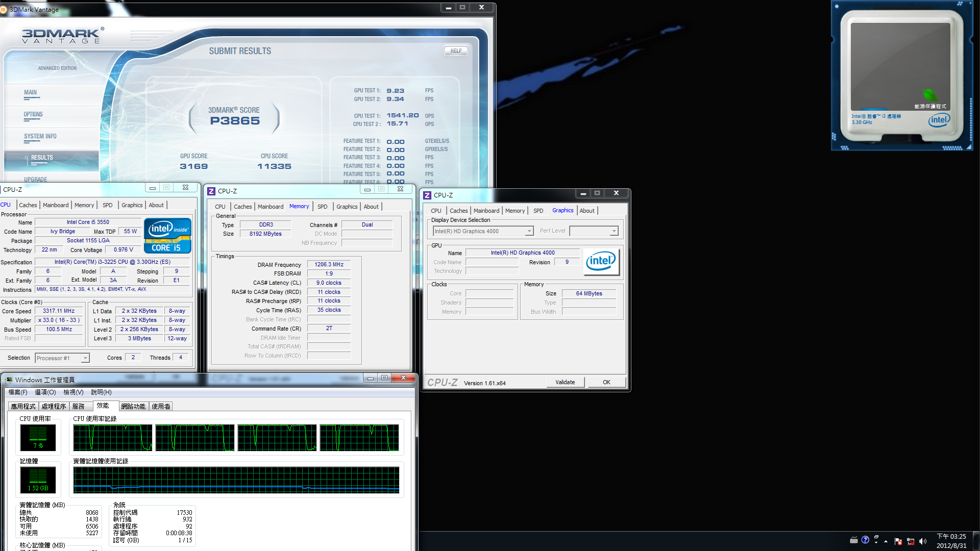Close the CPU-Z Memory window
This screenshot has height=551, width=980.
point(401,189)
